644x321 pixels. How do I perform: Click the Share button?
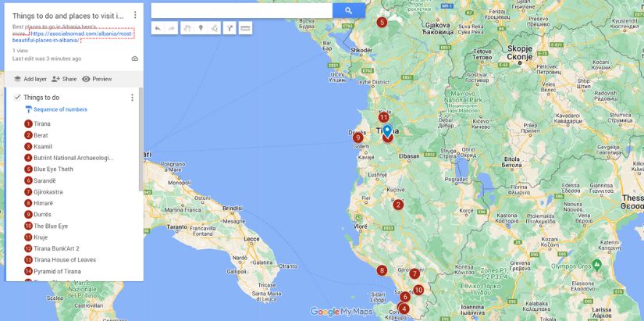point(64,79)
